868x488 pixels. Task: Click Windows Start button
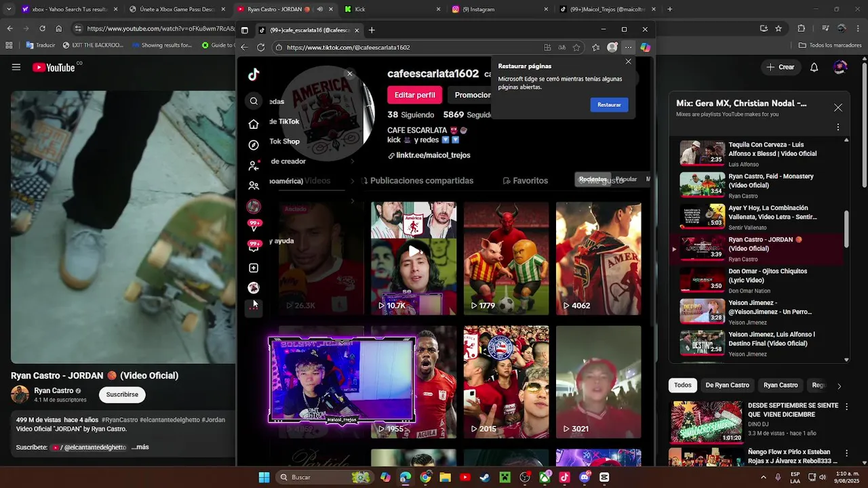(x=264, y=477)
